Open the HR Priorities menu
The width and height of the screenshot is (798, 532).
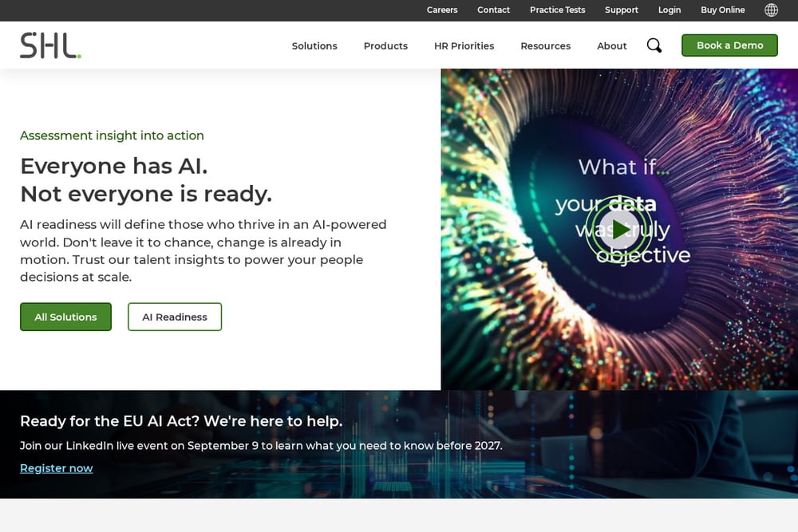pyautogui.click(x=464, y=45)
